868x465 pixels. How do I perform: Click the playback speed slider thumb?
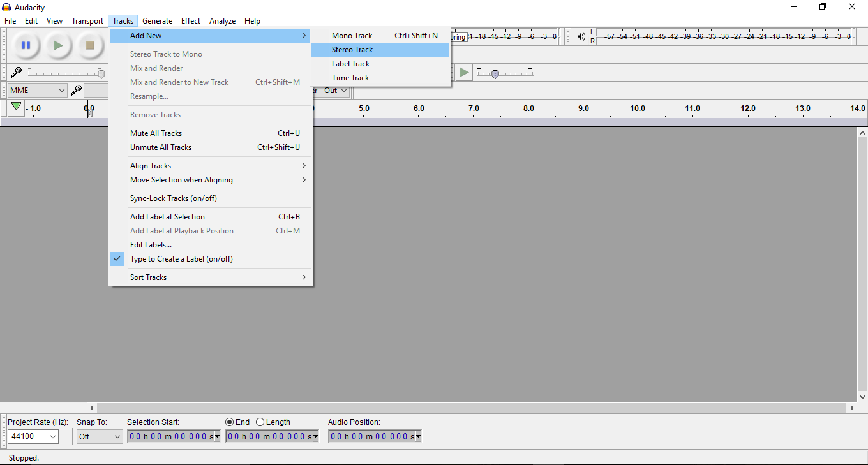(495, 74)
